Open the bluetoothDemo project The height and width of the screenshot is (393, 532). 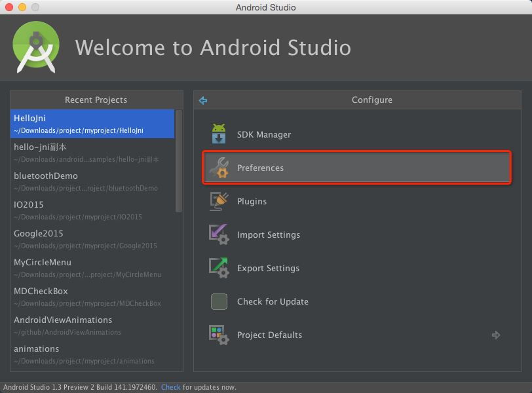click(92, 181)
